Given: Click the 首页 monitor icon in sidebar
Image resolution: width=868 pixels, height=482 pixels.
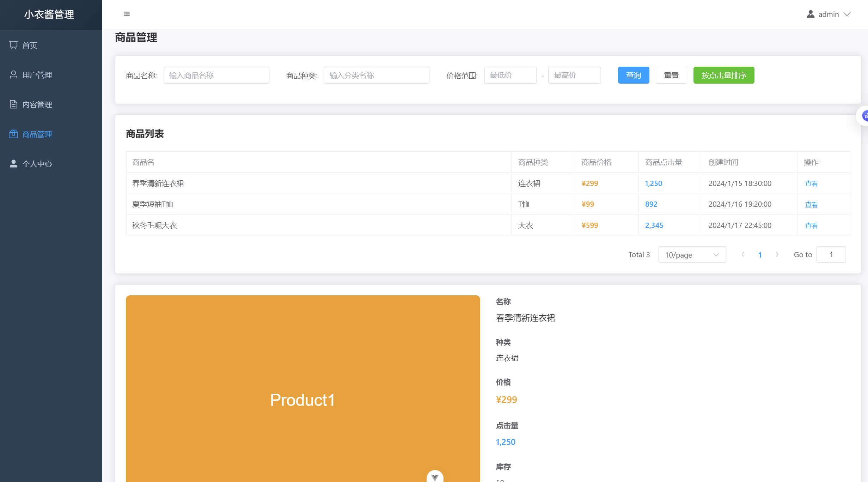Looking at the screenshot, I should tap(13, 45).
